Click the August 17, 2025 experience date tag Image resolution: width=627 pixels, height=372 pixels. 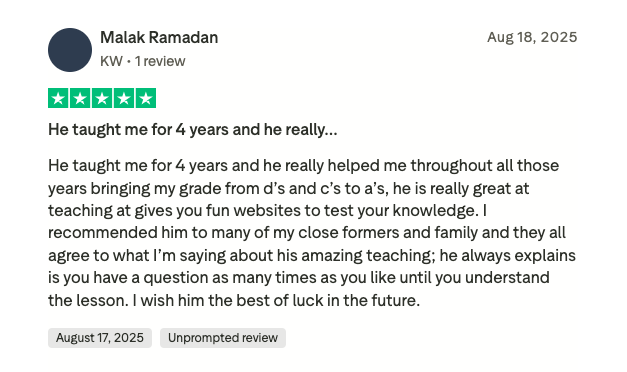point(100,338)
